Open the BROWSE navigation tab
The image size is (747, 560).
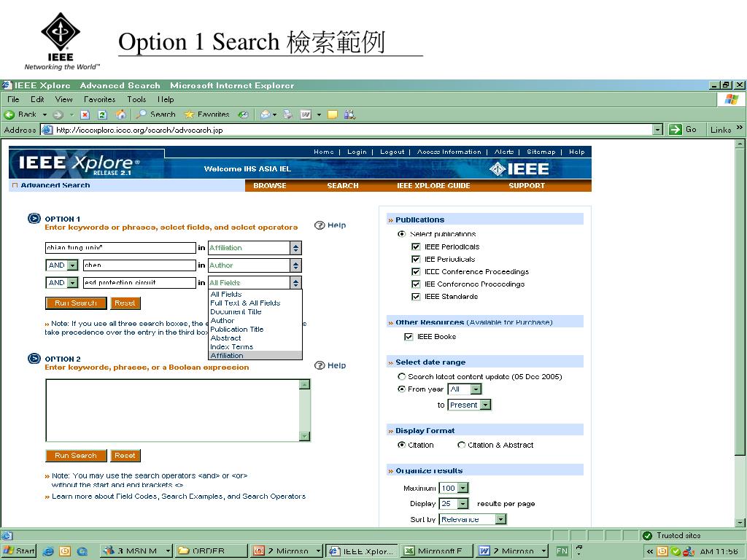[x=270, y=186]
